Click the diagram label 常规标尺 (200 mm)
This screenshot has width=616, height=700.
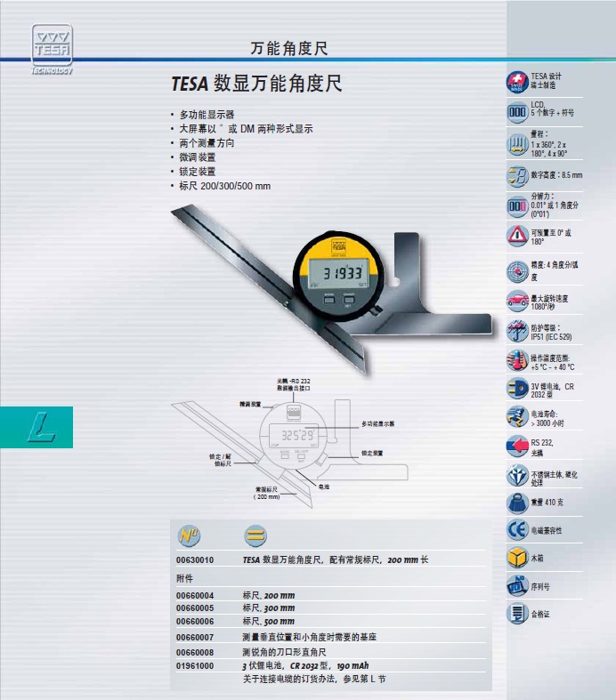tap(267, 493)
